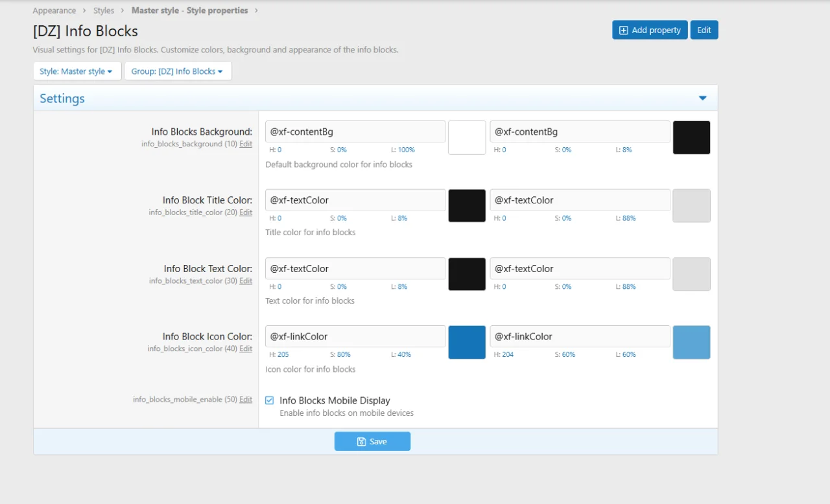Toggle the Info Blocks Mobile Display checkbox
This screenshot has width=830, height=504.
point(270,400)
